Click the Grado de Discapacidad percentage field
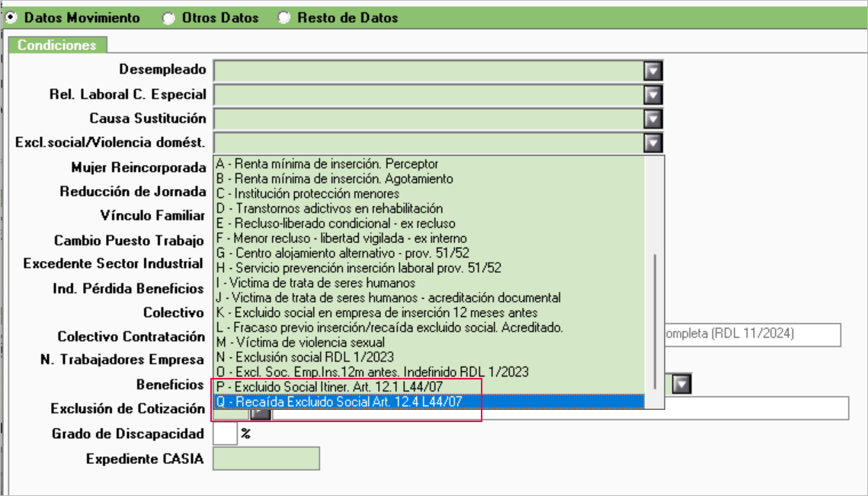 (x=225, y=434)
